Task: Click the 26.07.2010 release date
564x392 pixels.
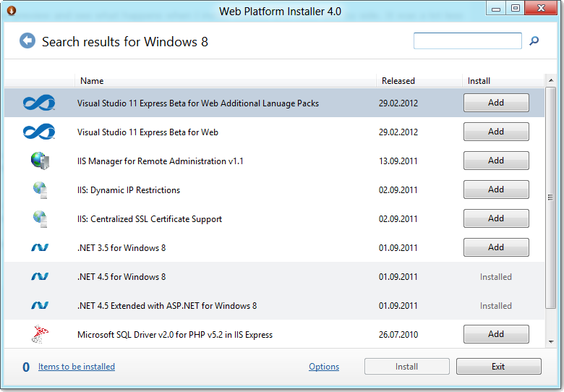Action: pos(398,335)
